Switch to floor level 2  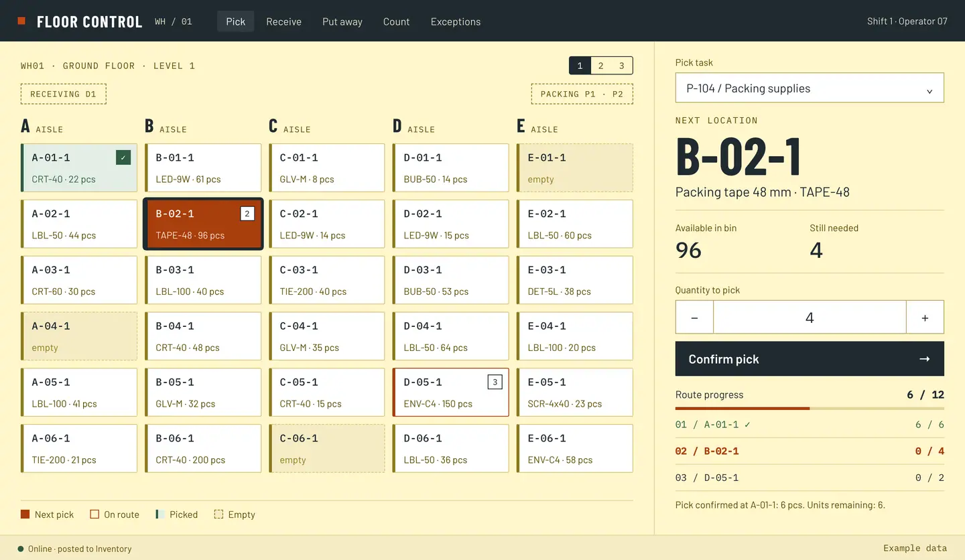tap(601, 66)
